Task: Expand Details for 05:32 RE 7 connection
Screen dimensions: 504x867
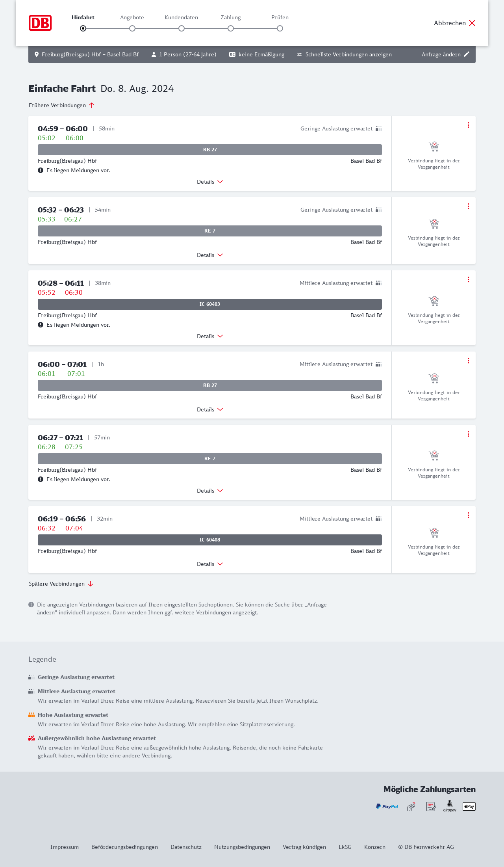Action: (x=210, y=255)
